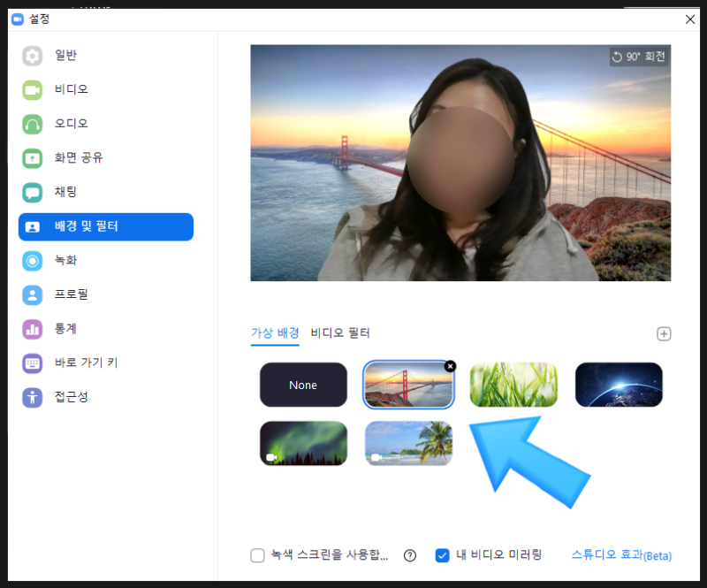The width and height of the screenshot is (707, 588).
Task: Open 스튜디오 효과(Beta) link
Action: [x=621, y=555]
